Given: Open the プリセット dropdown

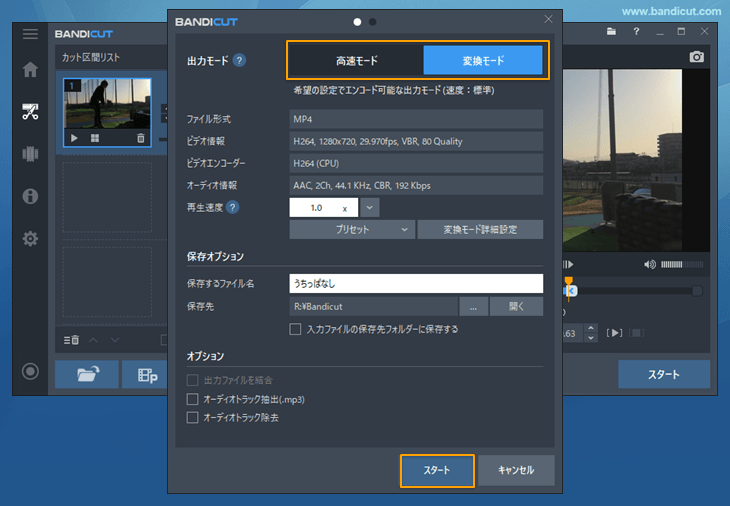Looking at the screenshot, I should [352, 229].
